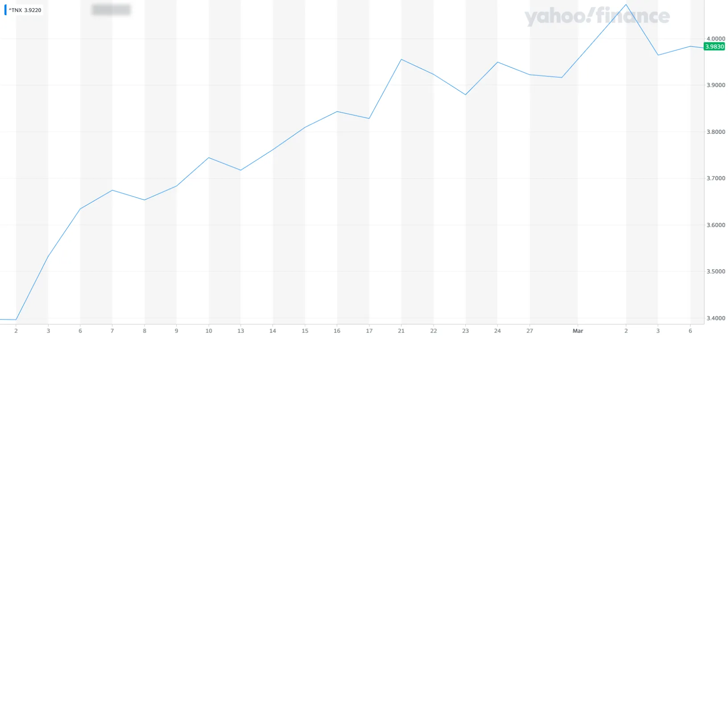Click the blurred label beside ^TNX legend
This screenshot has width=728, height=728.
point(111,10)
